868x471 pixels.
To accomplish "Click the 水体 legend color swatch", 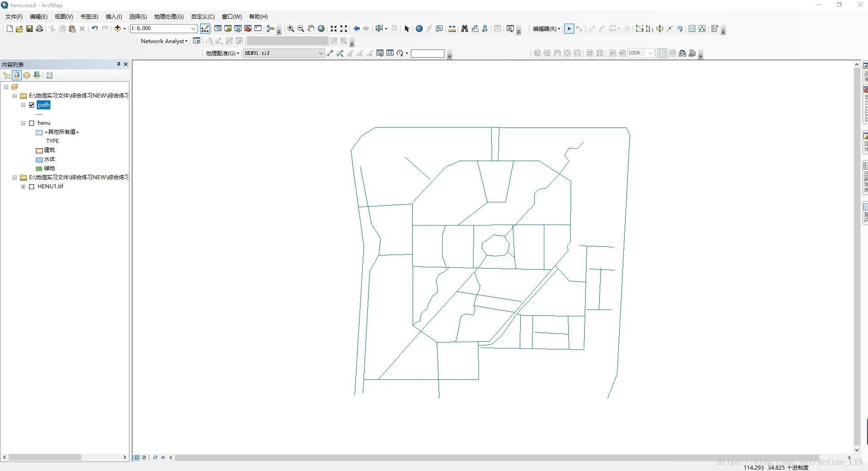I will coord(39,159).
